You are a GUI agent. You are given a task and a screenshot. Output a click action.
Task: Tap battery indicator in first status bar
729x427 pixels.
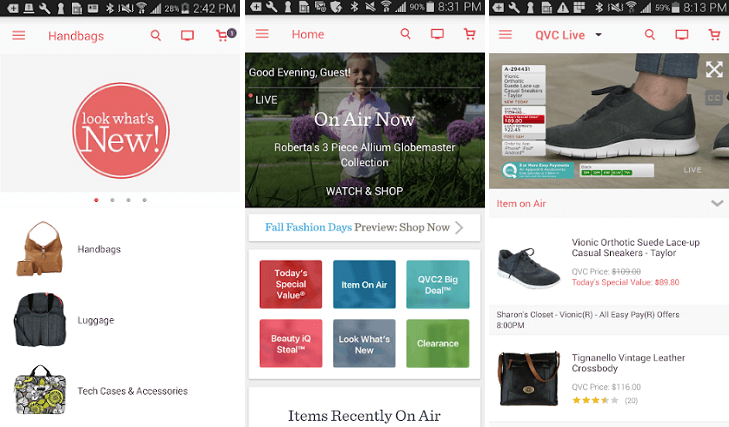[x=185, y=8]
